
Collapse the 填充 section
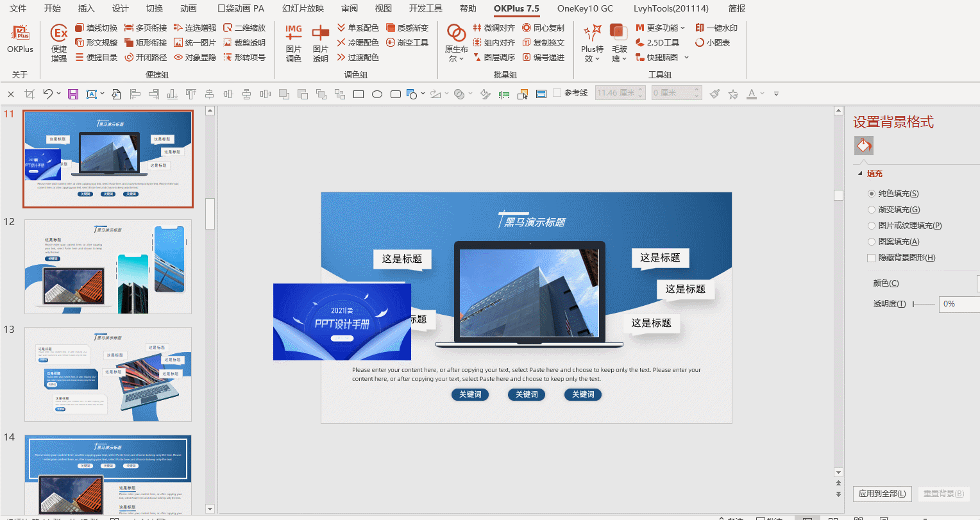(x=860, y=174)
